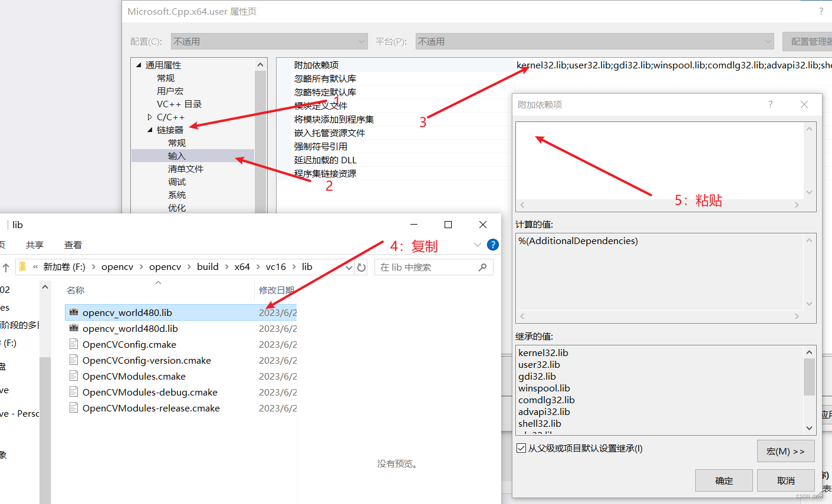This screenshot has height=504, width=832.
Task: Click the inherited values scrollbar
Action: [x=810, y=391]
